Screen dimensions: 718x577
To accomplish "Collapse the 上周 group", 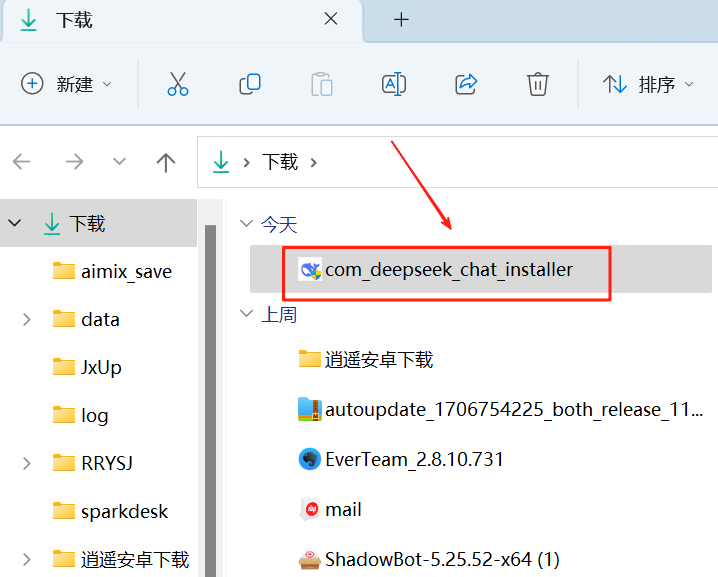I will [246, 313].
